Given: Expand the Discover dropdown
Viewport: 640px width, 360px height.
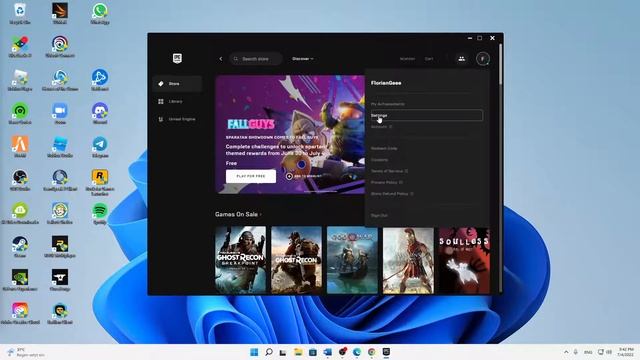Looking at the screenshot, I should pyautogui.click(x=303, y=59).
